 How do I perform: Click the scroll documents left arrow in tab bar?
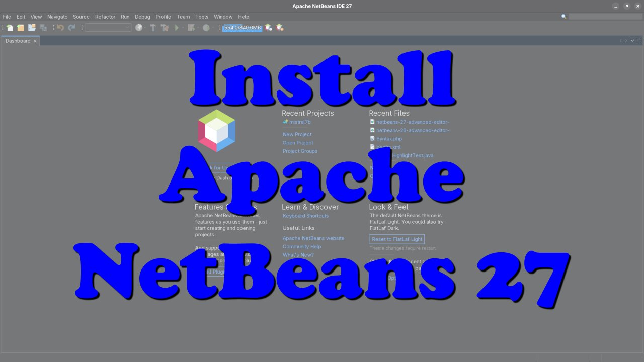pos(620,41)
